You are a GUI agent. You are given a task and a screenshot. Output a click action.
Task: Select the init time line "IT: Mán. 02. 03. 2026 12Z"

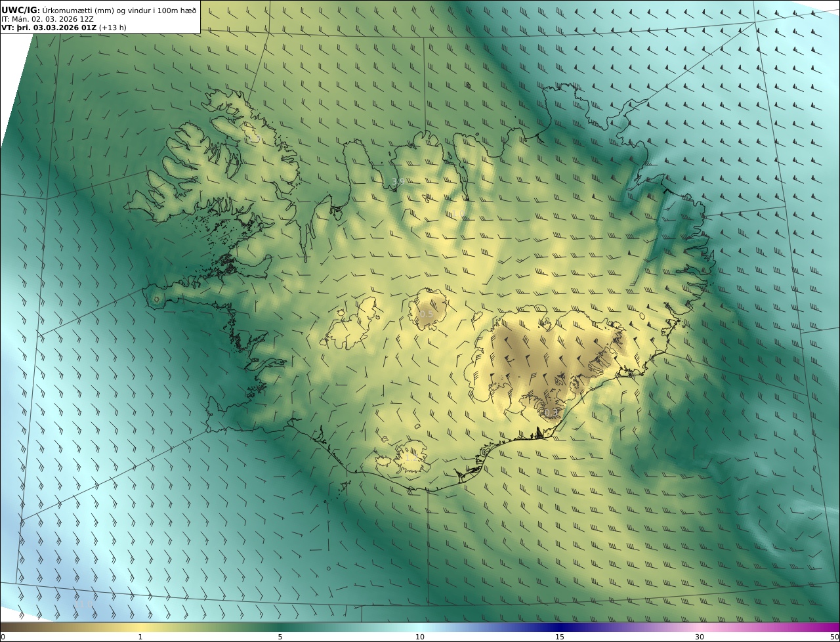(x=47, y=19)
